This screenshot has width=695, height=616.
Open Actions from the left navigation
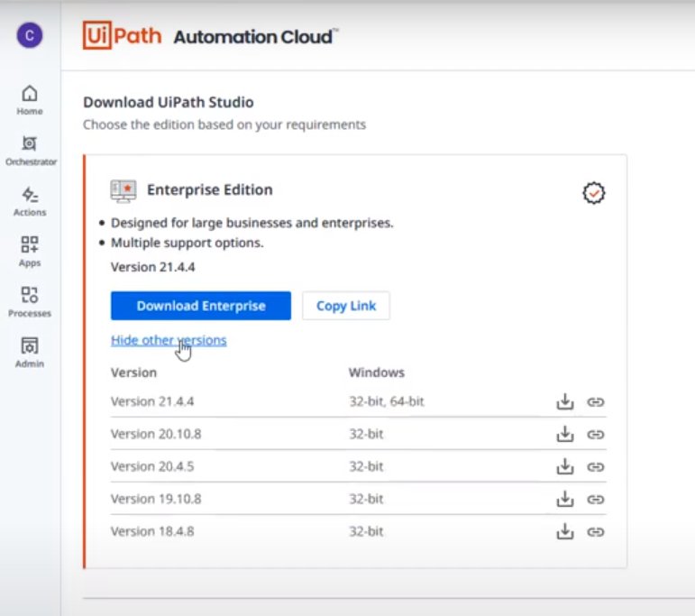30,200
